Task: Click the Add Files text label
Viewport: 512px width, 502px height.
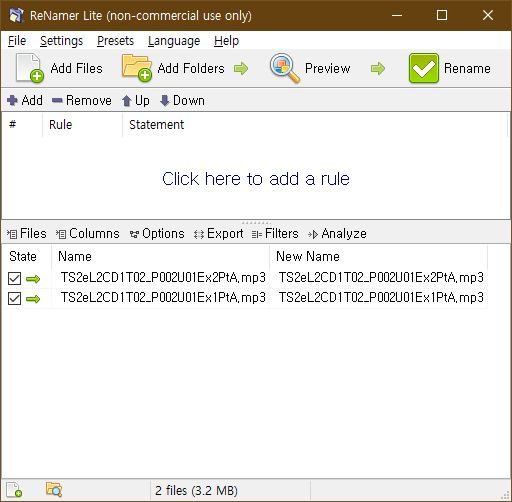Action: pos(77,68)
